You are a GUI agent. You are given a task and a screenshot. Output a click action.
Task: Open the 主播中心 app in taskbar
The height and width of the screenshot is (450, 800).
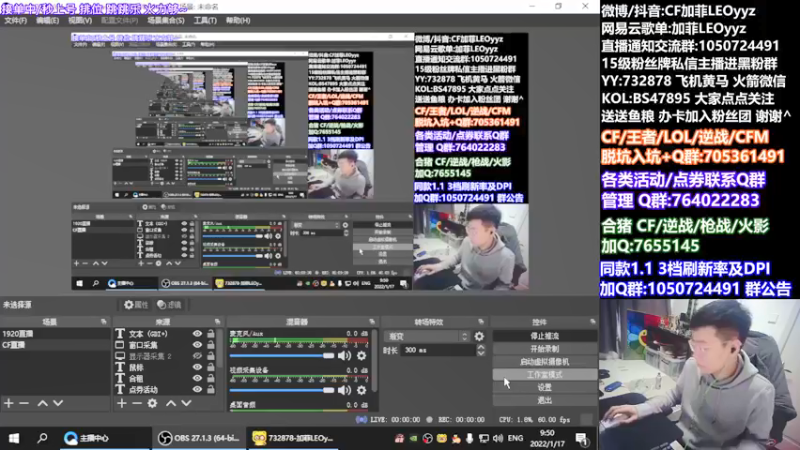click(105, 438)
